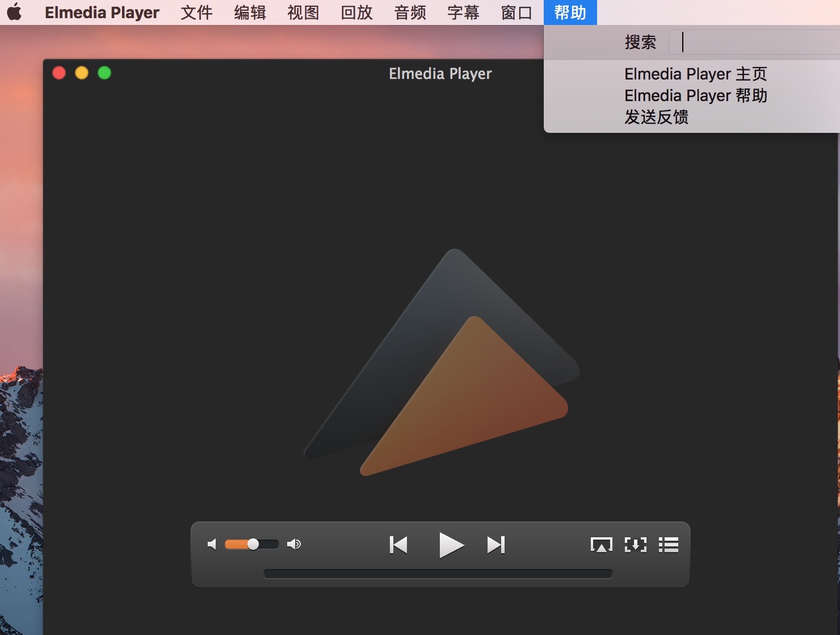Viewport: 840px width, 635px height.
Task: Enter full screen mode icon
Action: (636, 545)
